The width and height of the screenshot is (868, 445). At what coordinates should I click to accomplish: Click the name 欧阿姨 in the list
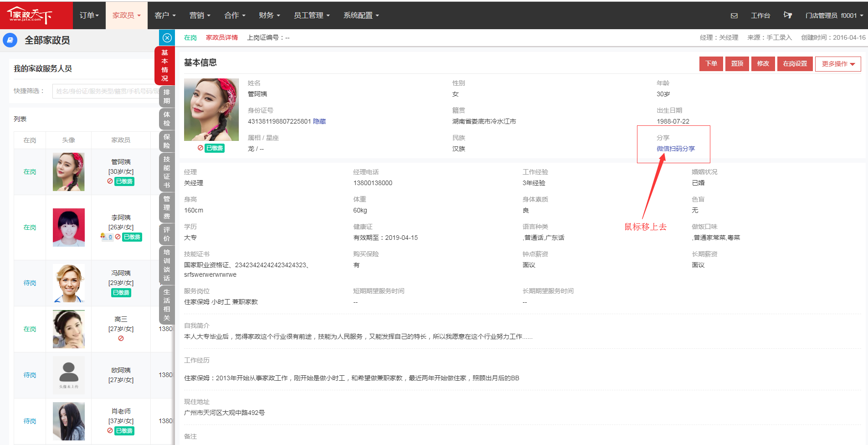coord(121,370)
